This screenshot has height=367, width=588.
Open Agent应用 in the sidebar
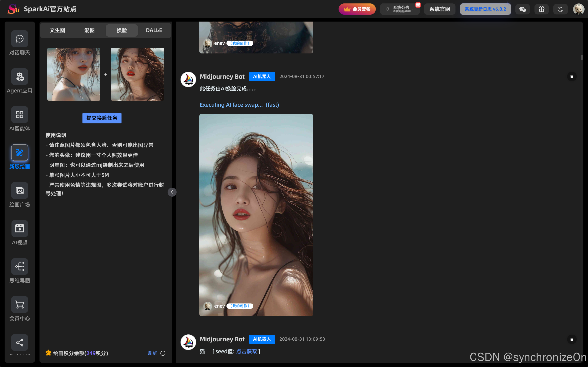(x=20, y=77)
